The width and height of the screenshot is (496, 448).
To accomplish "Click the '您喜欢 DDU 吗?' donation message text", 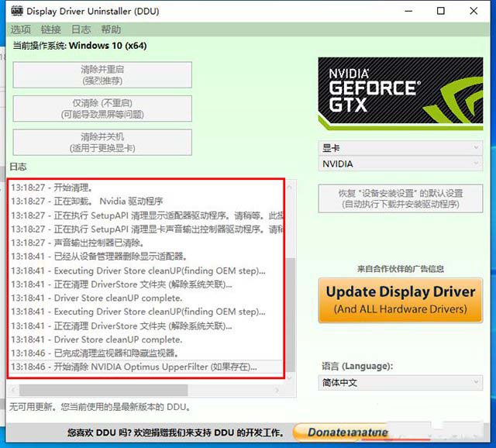I will click(x=175, y=432).
